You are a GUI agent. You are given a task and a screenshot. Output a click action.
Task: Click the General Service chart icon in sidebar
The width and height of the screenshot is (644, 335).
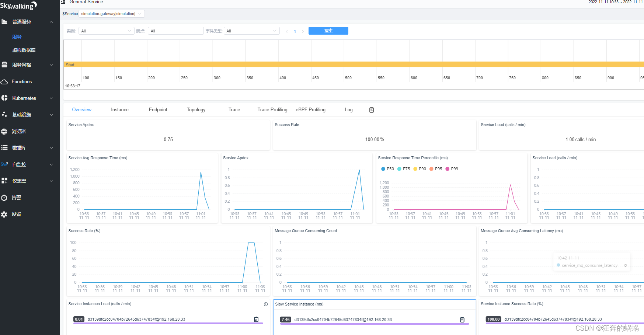4,22
